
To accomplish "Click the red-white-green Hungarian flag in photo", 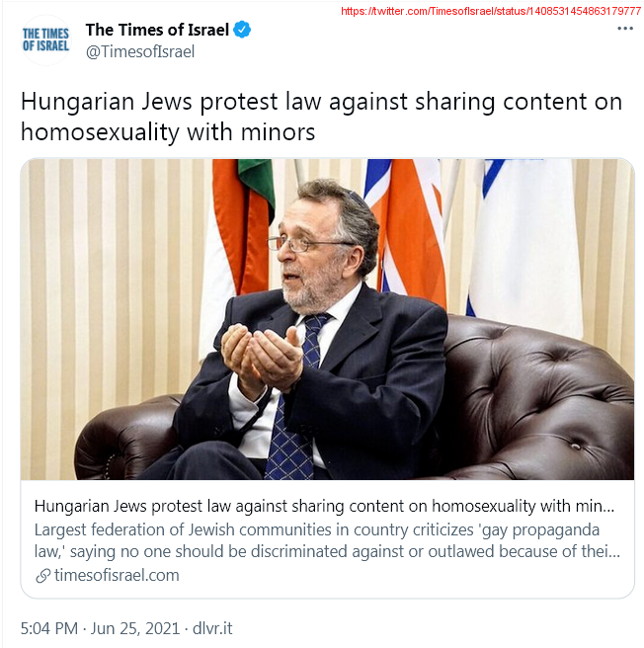I will [x=240, y=231].
